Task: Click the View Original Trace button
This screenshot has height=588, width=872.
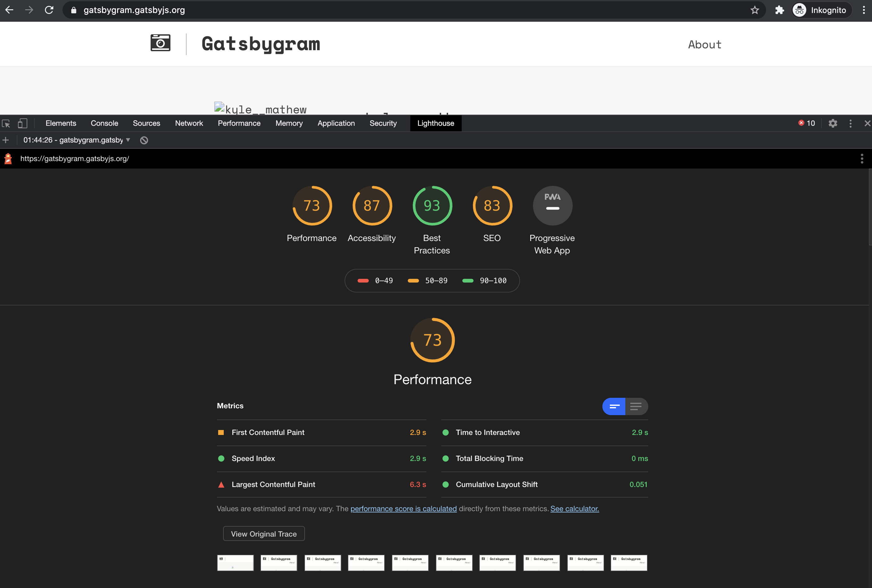Action: [x=264, y=533]
